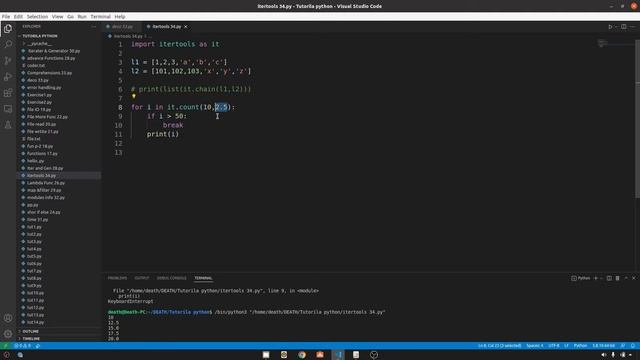Change indentation via Spaces: 4
Screen dimensions: 640x360
click(x=535, y=346)
